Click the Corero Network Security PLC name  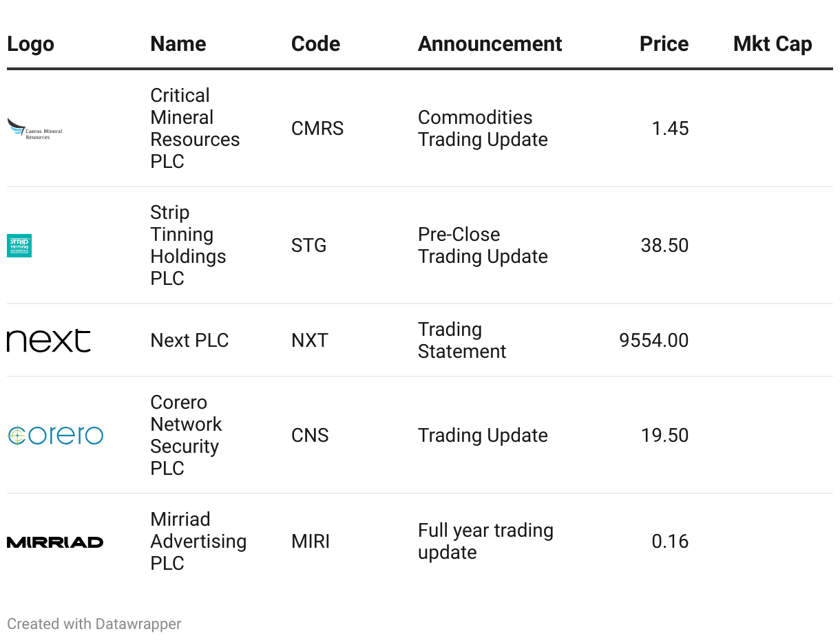186,436
